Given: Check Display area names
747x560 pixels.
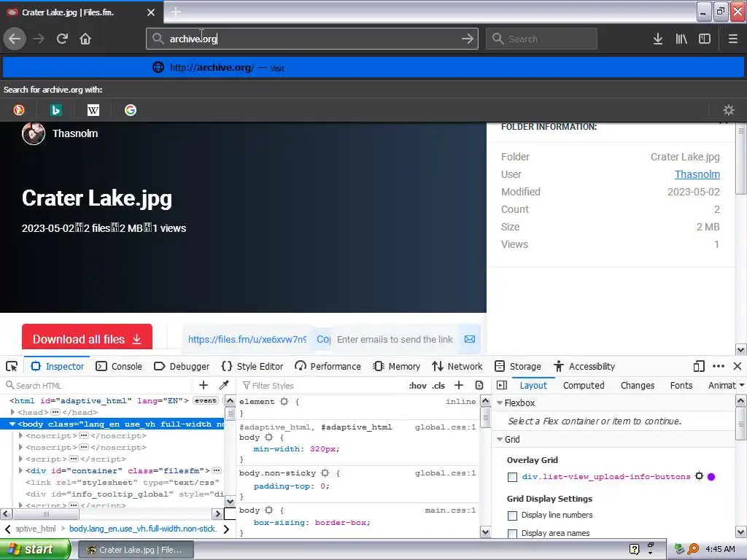Looking at the screenshot, I should (512, 533).
